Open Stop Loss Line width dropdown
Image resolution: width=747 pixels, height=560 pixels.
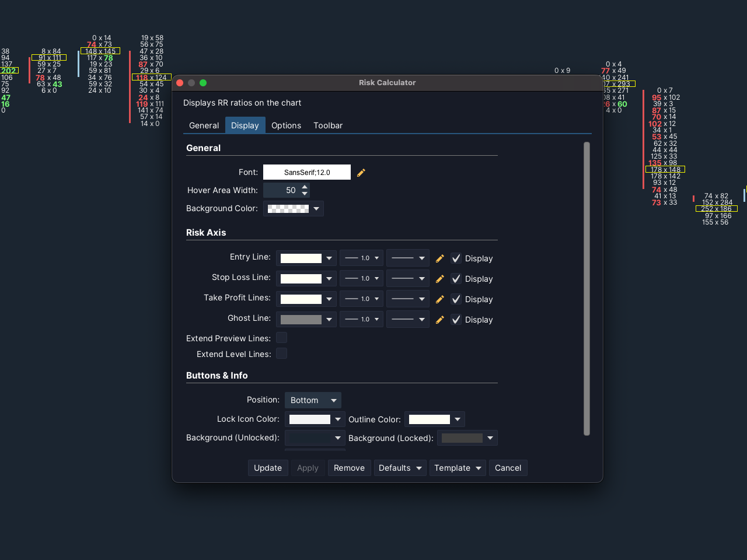click(x=361, y=279)
